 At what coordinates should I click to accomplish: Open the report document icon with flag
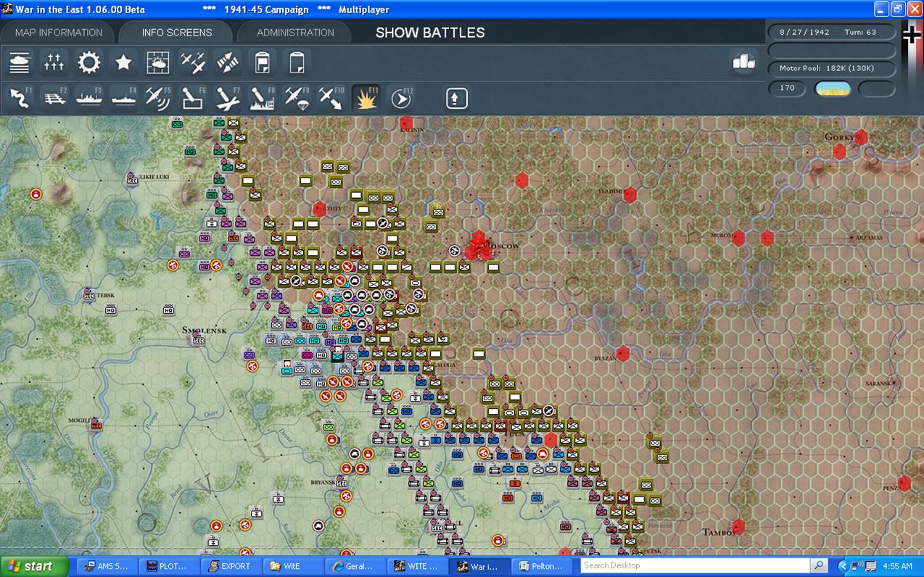[x=263, y=63]
